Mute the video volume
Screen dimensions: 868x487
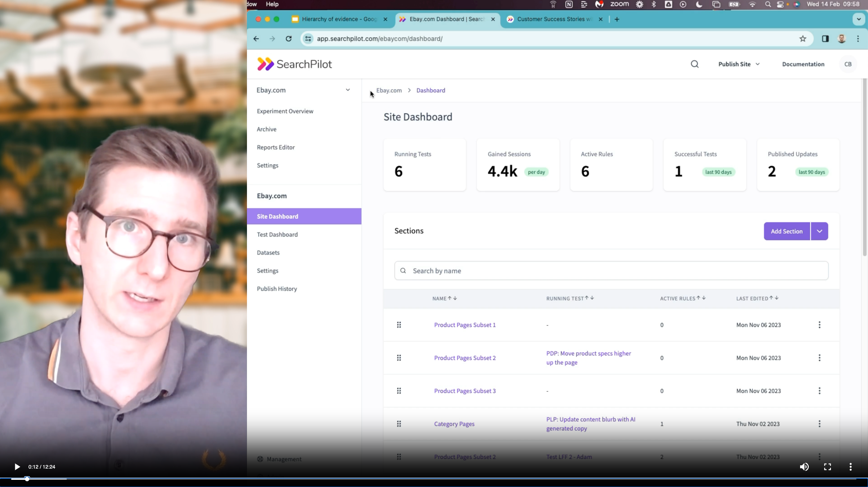[x=804, y=466]
